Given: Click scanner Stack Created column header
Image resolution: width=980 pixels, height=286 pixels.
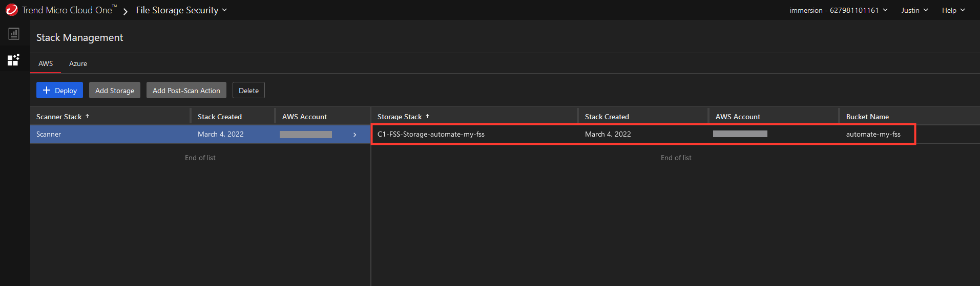Looking at the screenshot, I should click(x=220, y=117).
